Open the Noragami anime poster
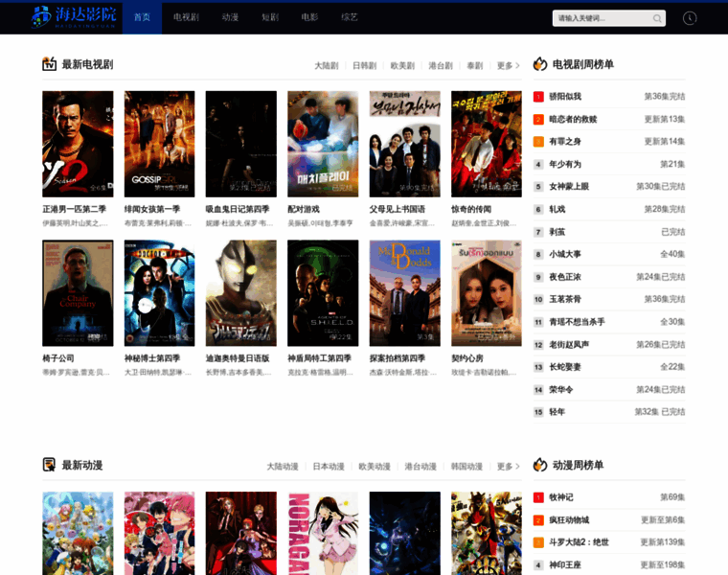728x575 pixels. click(x=323, y=533)
